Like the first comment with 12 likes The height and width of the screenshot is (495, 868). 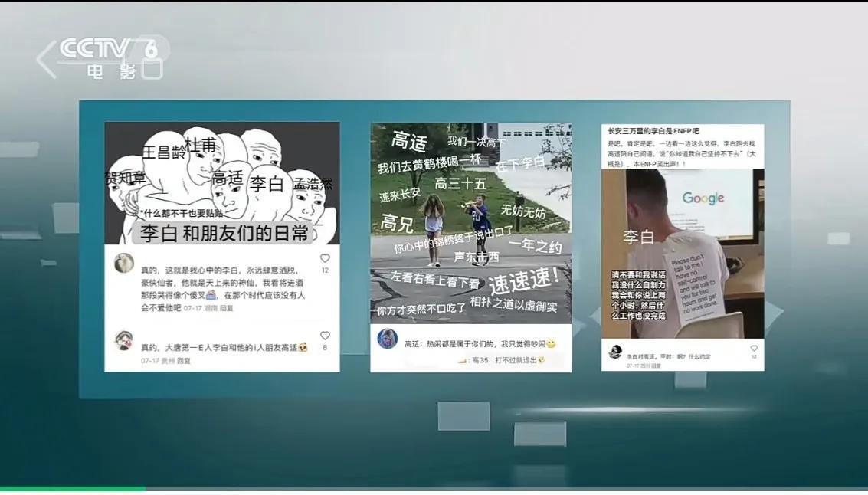(x=325, y=259)
